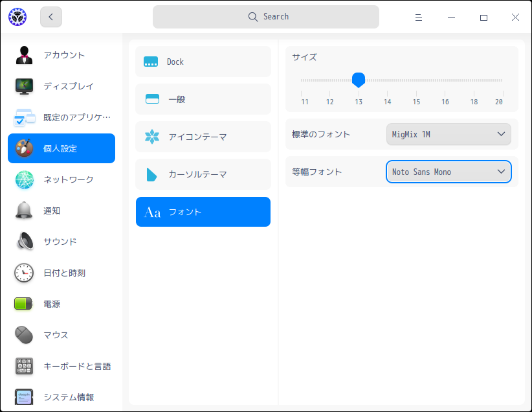This screenshot has height=412, width=532.
Task: Open the サウンド speaker icon
Action: click(24, 242)
